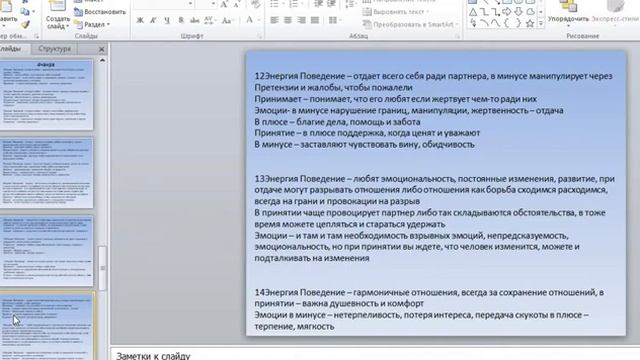Toggle strikethrough formatting (abc)
The width and height of the screenshot is (640, 360).
(x=195, y=20)
